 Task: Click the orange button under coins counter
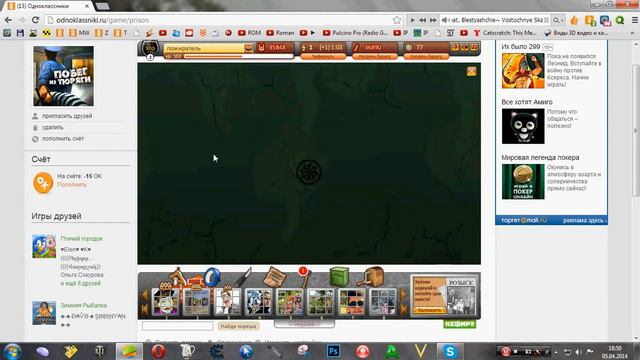(x=426, y=57)
